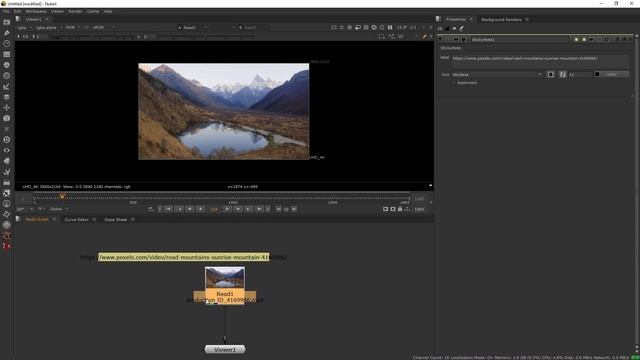Image resolution: width=640 pixels, height=360 pixels.
Task: Open the Deep nodes toolbar menu
Action: click(7, 140)
